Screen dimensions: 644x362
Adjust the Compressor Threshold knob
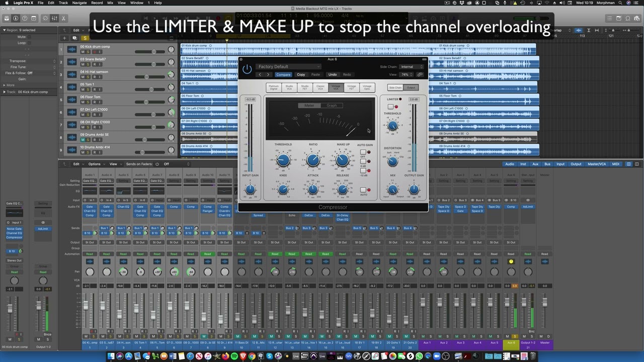coord(283,160)
